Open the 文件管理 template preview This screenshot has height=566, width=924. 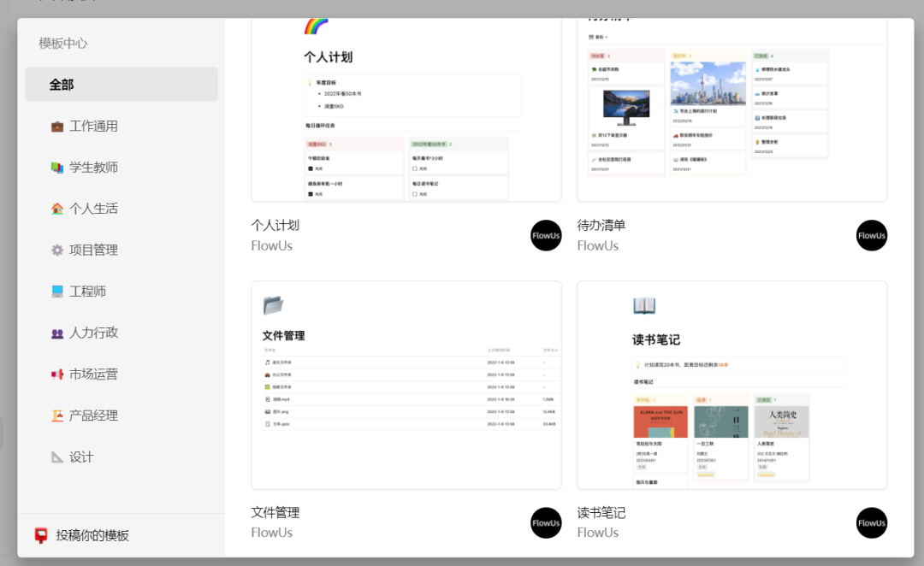point(406,386)
